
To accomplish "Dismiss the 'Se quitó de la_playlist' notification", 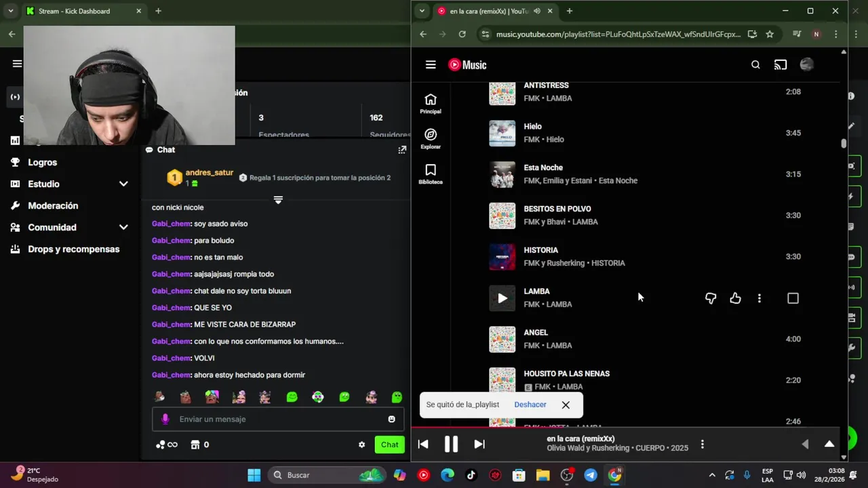I will pyautogui.click(x=566, y=405).
